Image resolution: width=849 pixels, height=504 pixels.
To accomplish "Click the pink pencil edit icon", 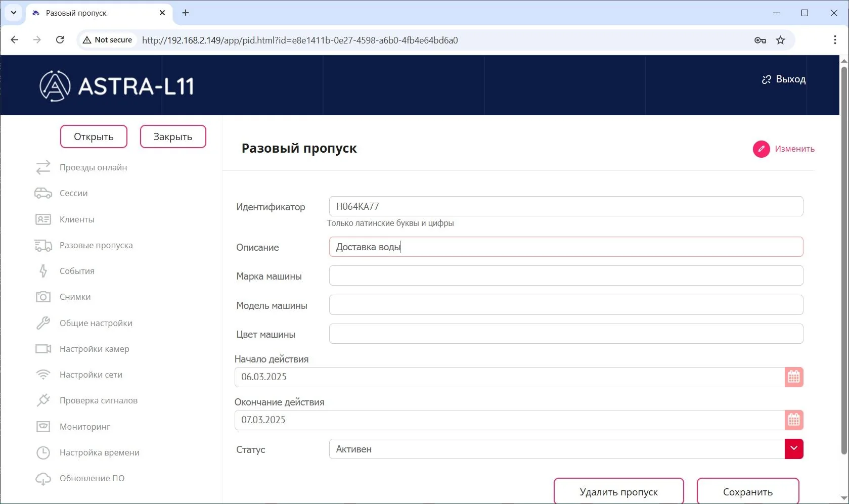I will click(x=761, y=149).
